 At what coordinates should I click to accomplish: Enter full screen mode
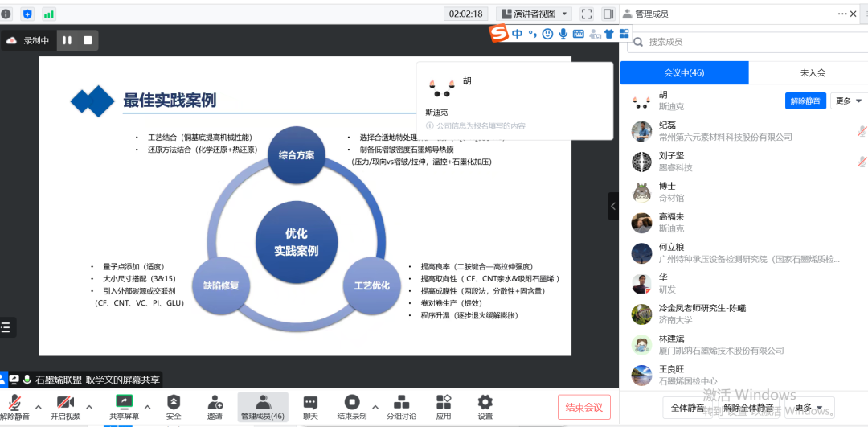tap(587, 14)
